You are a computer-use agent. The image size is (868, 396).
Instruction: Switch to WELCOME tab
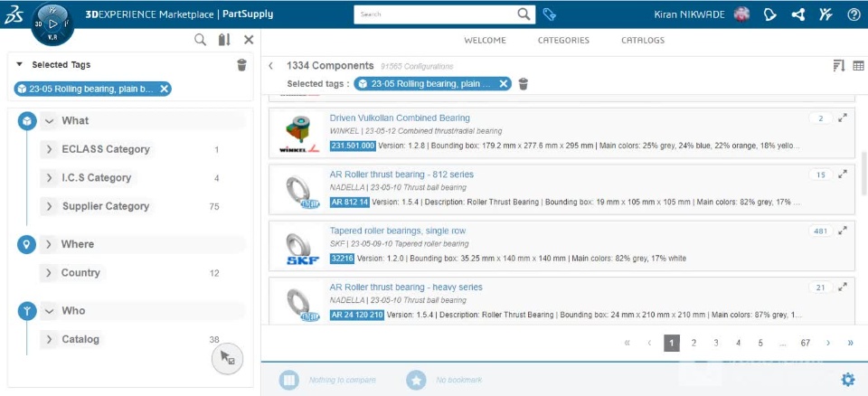pos(485,41)
